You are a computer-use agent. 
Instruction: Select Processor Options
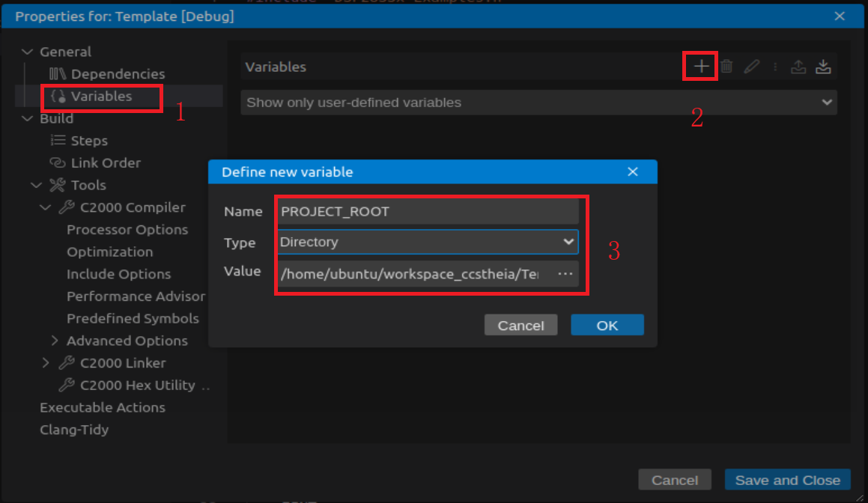127,230
